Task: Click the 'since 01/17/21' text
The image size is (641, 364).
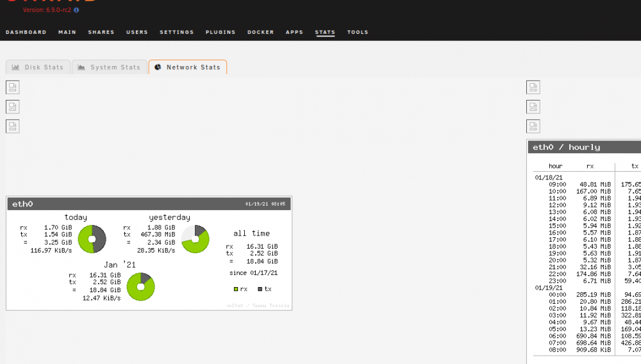Action: click(253, 273)
